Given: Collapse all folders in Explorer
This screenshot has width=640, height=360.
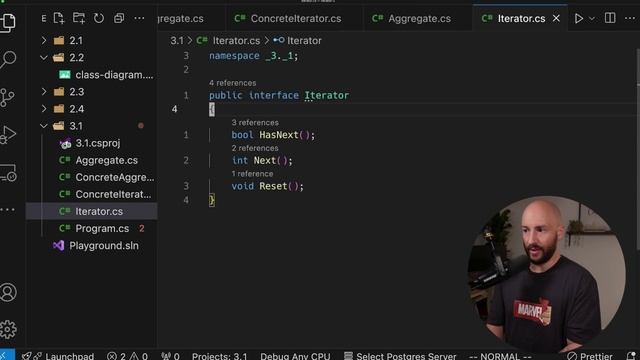Looking at the screenshot, I should coord(119,18).
